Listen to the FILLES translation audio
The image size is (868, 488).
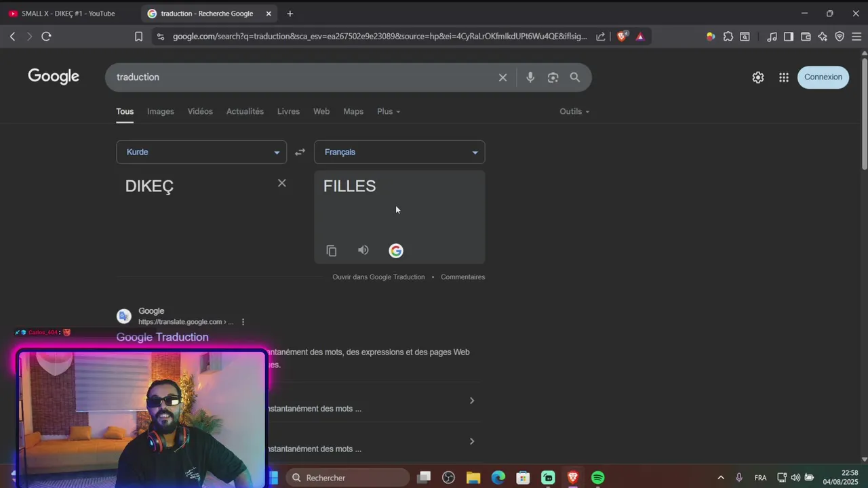click(x=363, y=251)
